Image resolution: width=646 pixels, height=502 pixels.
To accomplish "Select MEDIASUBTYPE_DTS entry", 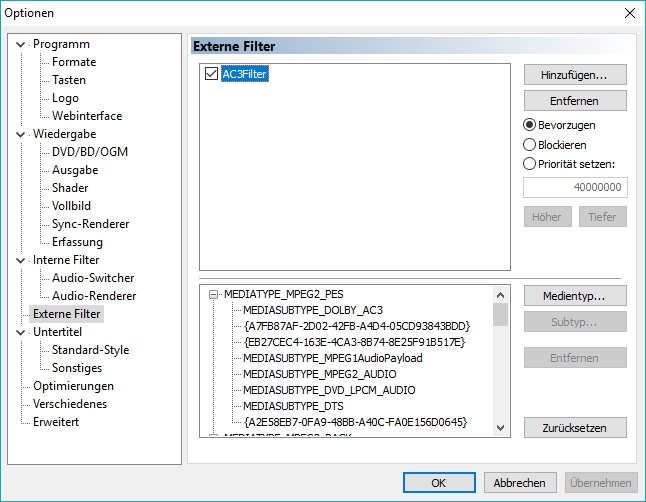I will click(293, 406).
